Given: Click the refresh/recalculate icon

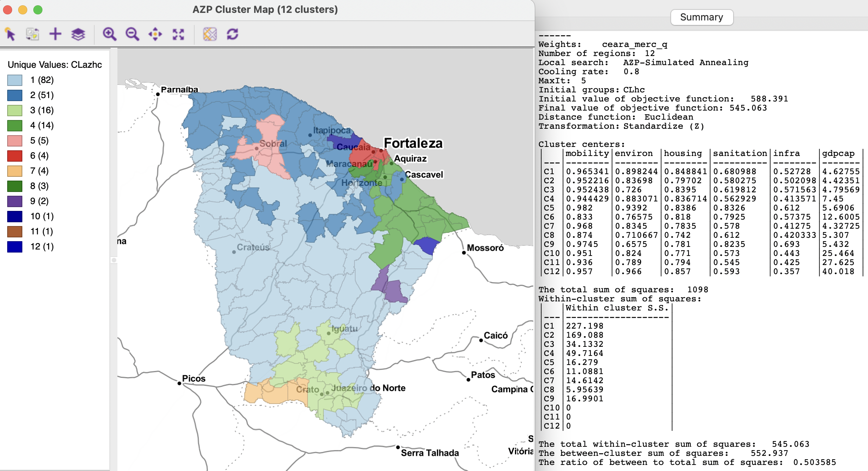Looking at the screenshot, I should click(231, 34).
